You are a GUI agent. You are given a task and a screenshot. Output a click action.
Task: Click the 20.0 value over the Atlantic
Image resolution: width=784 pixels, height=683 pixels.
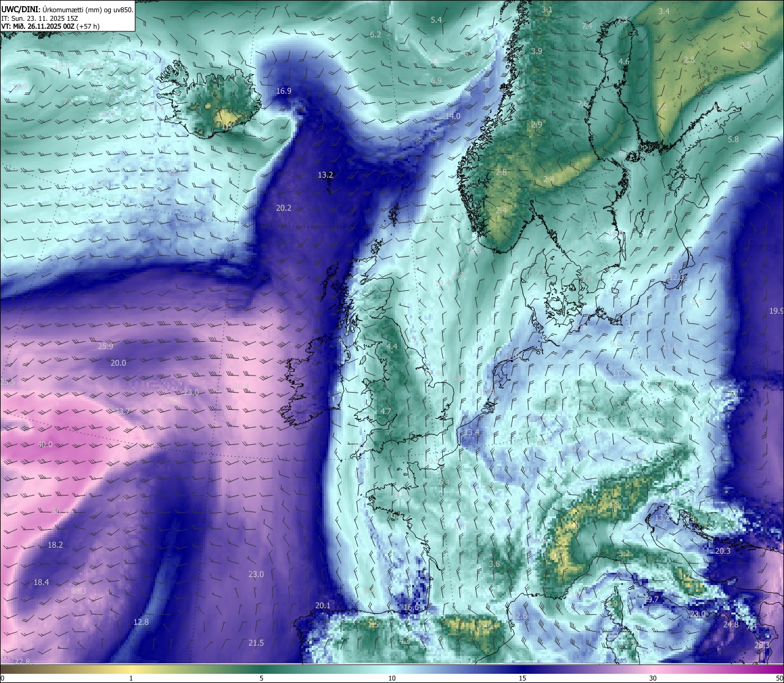[118, 363]
